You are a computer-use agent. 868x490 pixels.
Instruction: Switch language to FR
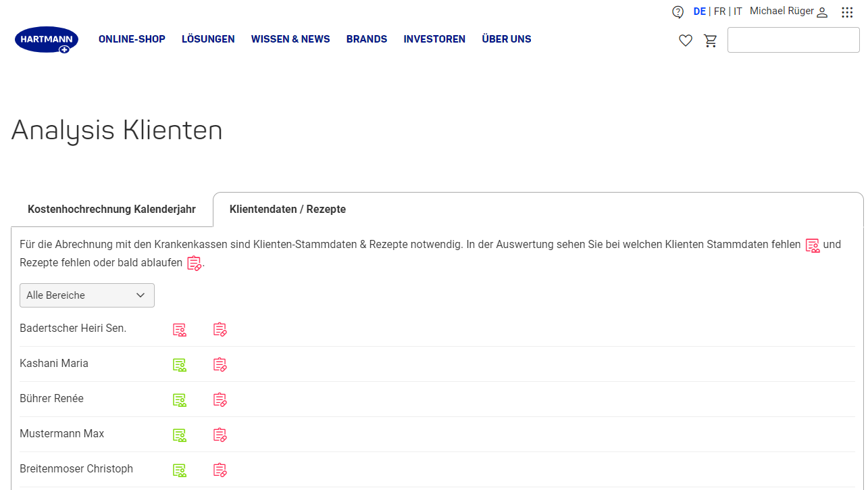point(720,11)
